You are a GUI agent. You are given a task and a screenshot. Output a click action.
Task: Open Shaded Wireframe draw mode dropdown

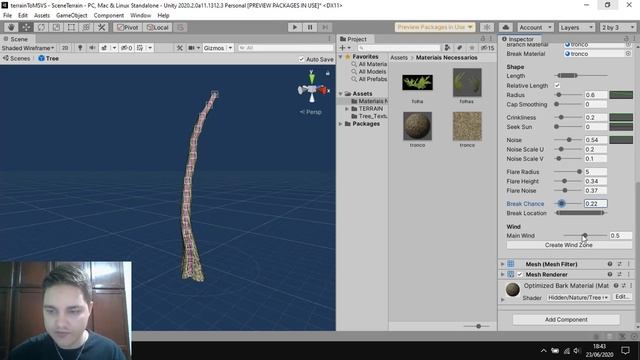(x=28, y=48)
